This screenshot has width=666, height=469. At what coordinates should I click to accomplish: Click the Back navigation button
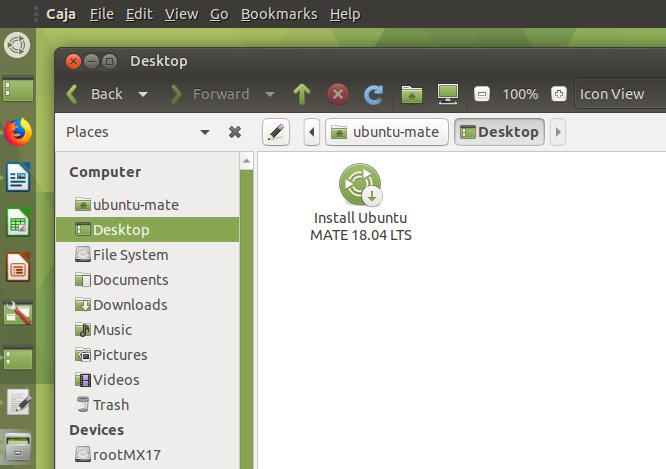pos(95,94)
